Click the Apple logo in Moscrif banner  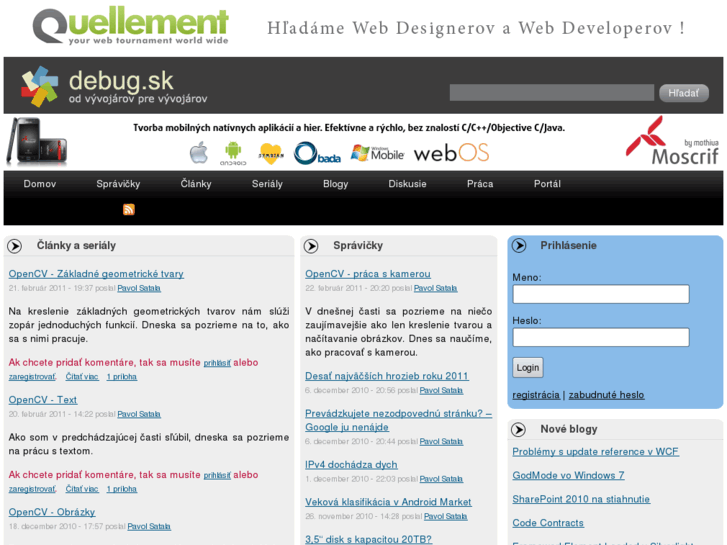(199, 153)
